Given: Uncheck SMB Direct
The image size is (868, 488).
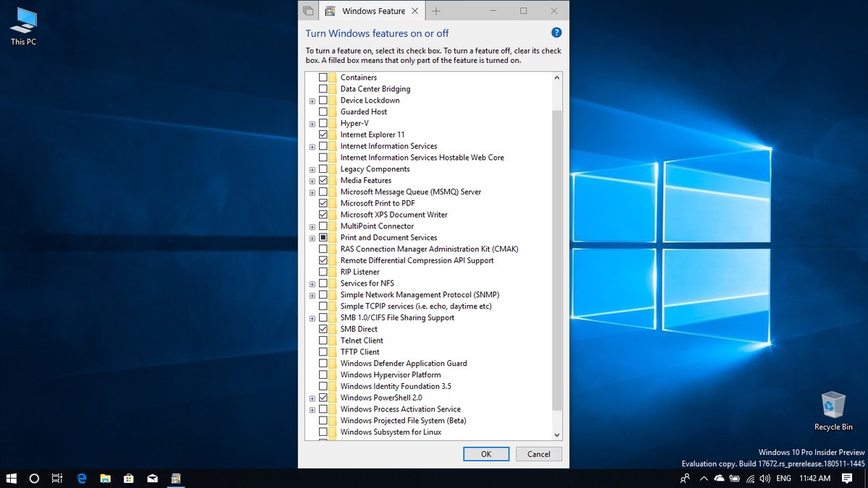Looking at the screenshot, I should 324,329.
